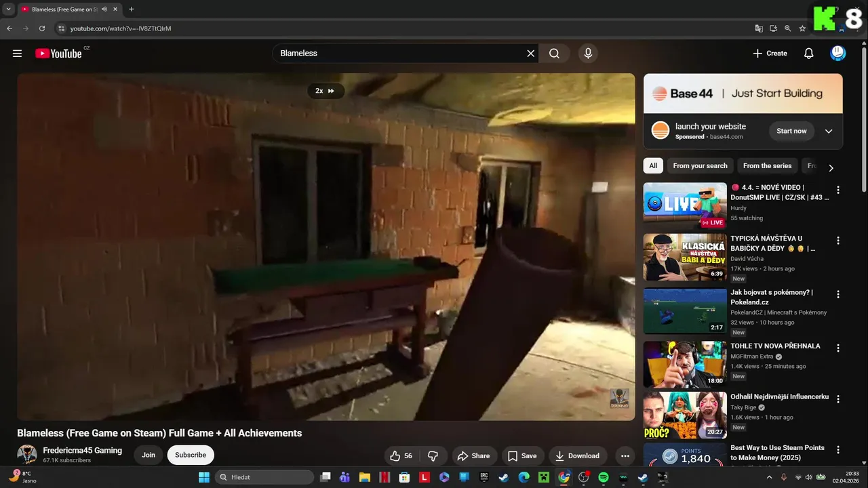The width and height of the screenshot is (868, 488).
Task: Share the Blameless video
Action: coord(473,455)
